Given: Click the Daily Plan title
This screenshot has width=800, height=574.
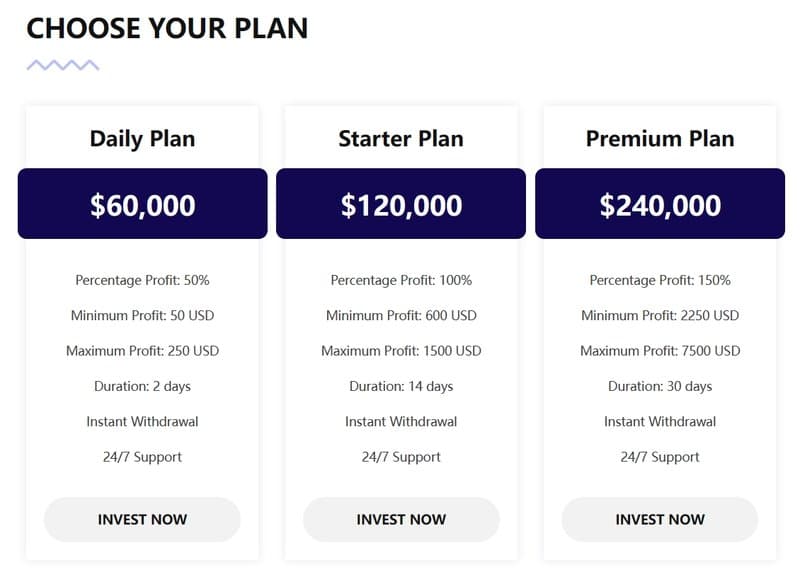Looking at the screenshot, I should pos(142,139).
